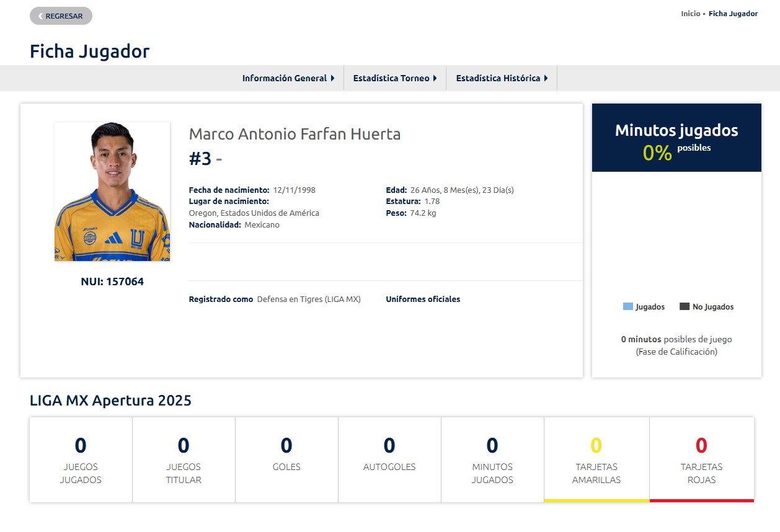Image resolution: width=780 pixels, height=532 pixels.
Task: Click the player portrait photo
Action: click(112, 192)
